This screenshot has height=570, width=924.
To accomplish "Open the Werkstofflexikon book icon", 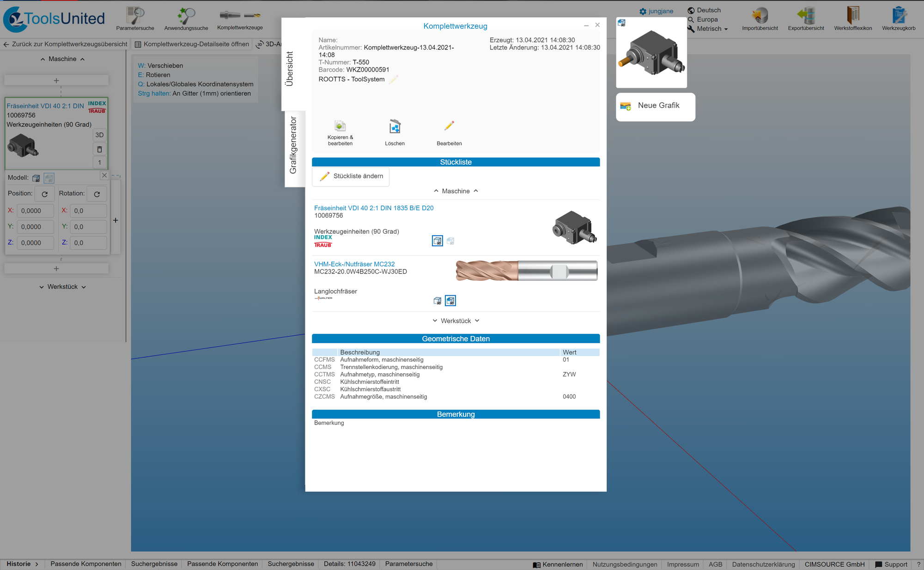I will 853,16.
